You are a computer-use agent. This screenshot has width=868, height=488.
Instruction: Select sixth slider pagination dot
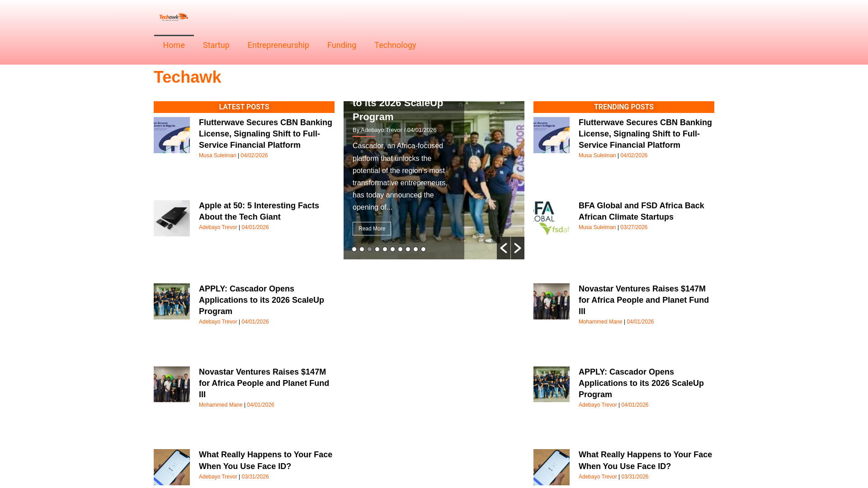pos(392,249)
